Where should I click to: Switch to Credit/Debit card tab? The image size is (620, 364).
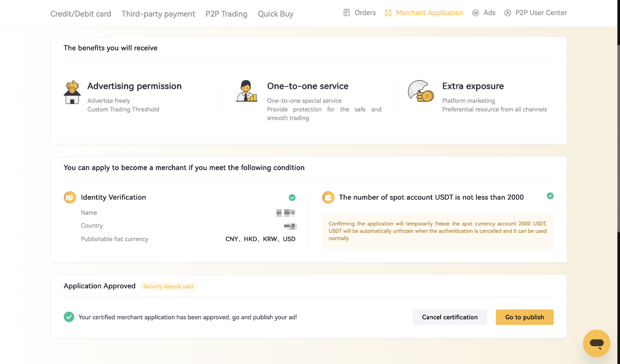(x=81, y=14)
